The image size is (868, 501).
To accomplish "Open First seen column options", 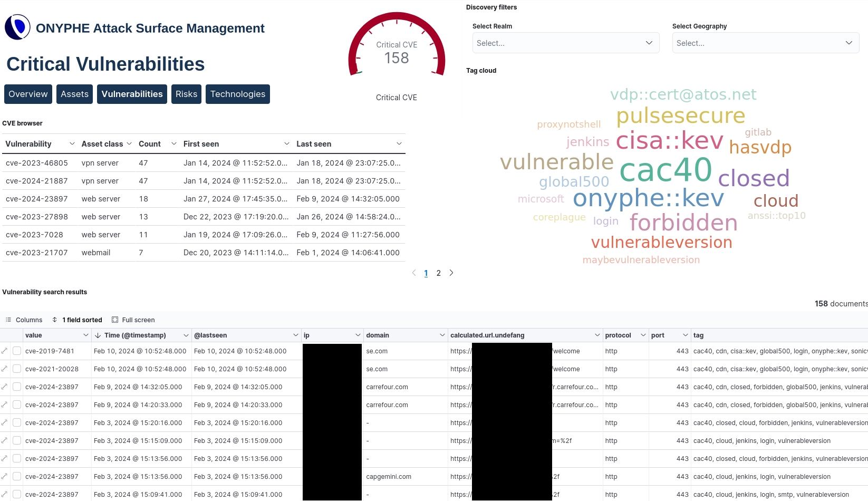I will pyautogui.click(x=286, y=144).
